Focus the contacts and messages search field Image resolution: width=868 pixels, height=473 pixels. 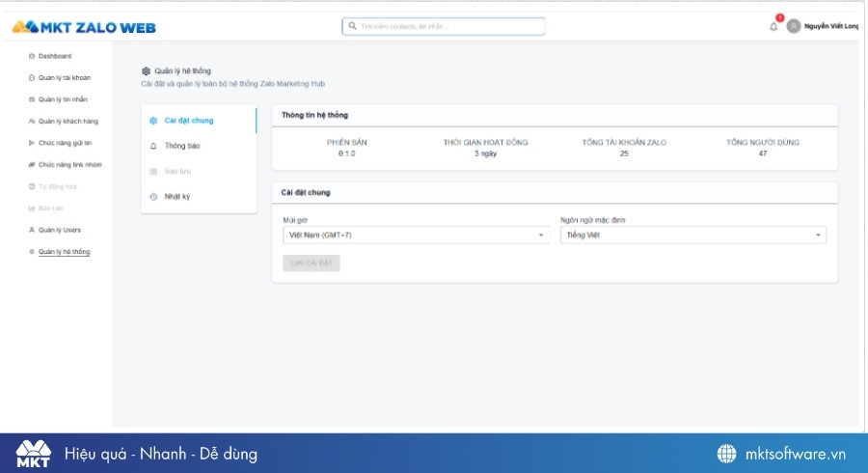click(444, 26)
